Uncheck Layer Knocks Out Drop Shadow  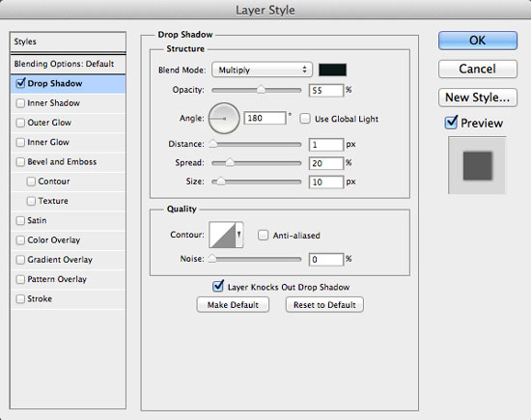click(218, 287)
